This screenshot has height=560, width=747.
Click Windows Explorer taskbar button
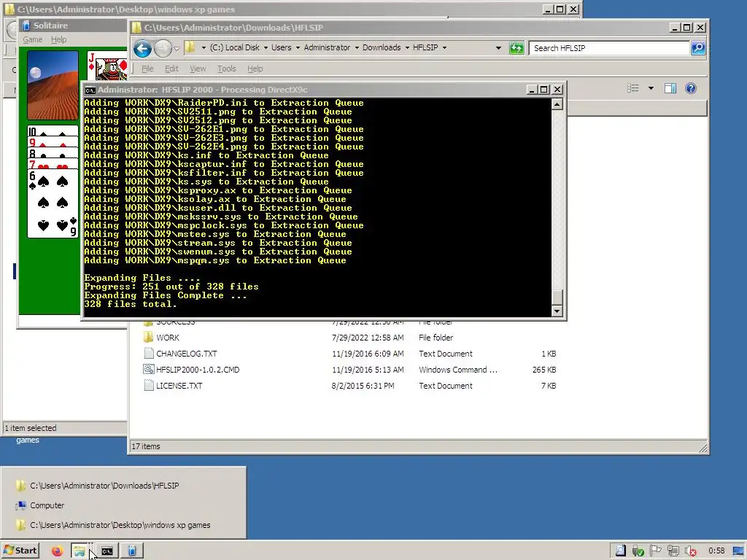pos(80,551)
